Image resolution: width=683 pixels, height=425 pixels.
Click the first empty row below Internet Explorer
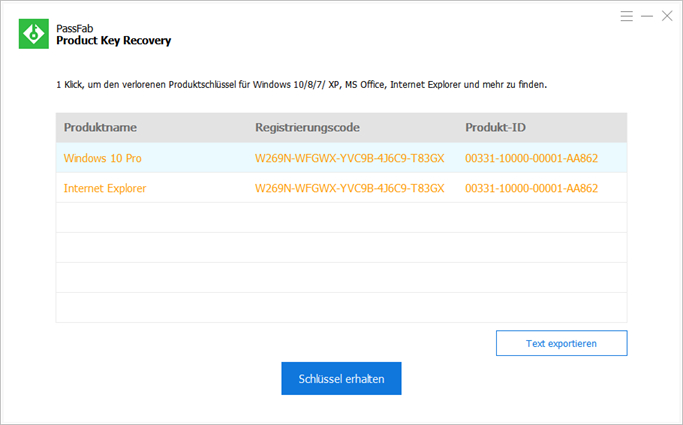(341, 218)
